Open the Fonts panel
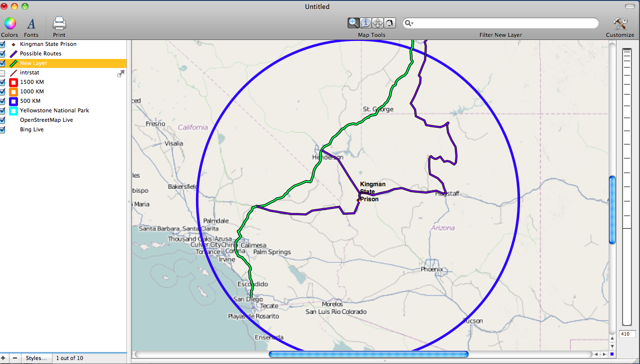This screenshot has width=640, height=364. coord(31,23)
